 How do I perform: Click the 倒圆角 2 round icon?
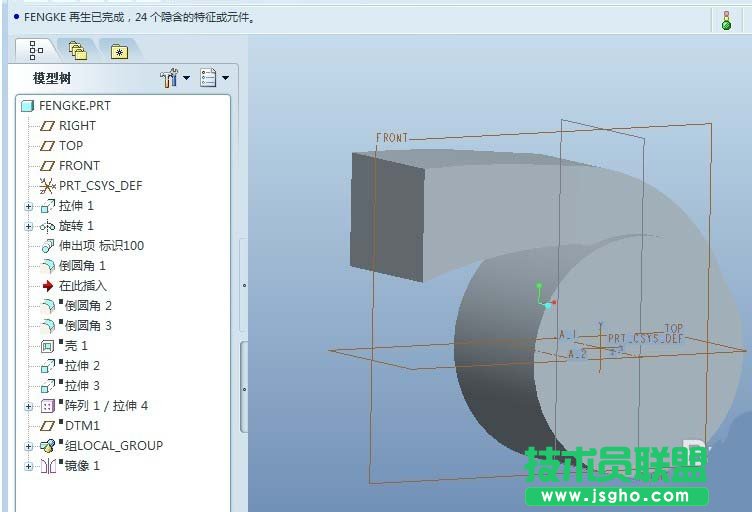click(47, 306)
